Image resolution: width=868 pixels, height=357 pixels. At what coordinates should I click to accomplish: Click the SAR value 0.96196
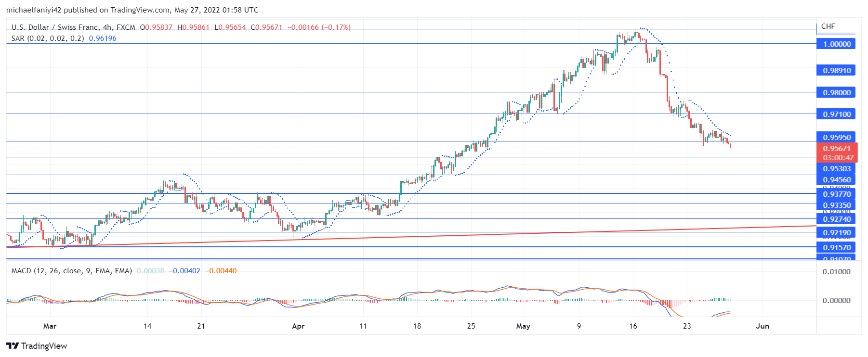103,38
